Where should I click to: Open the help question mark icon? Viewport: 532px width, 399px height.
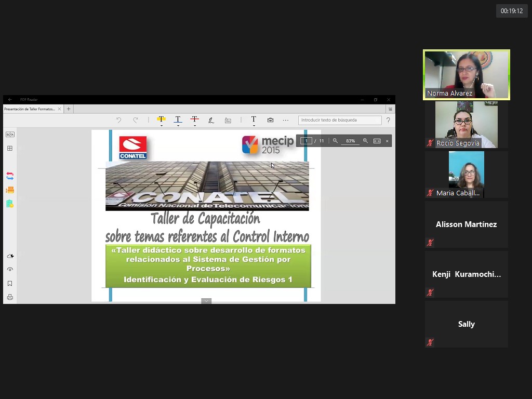pyautogui.click(x=388, y=120)
